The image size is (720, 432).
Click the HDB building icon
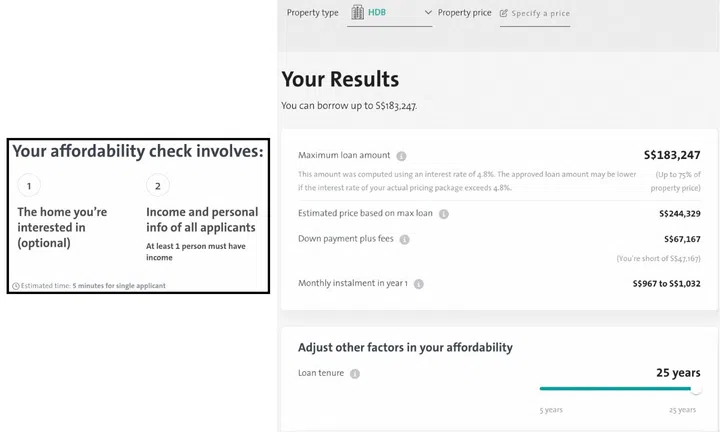(357, 13)
